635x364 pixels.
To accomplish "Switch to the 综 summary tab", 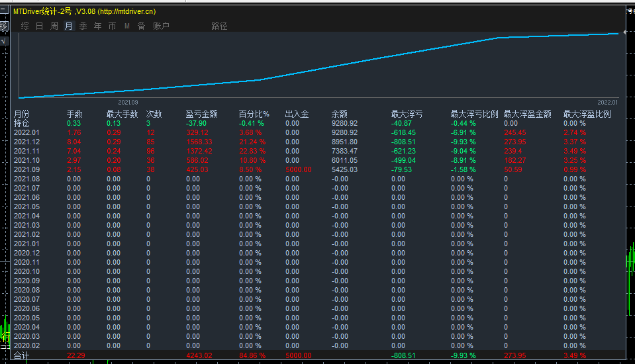I will point(24,26).
